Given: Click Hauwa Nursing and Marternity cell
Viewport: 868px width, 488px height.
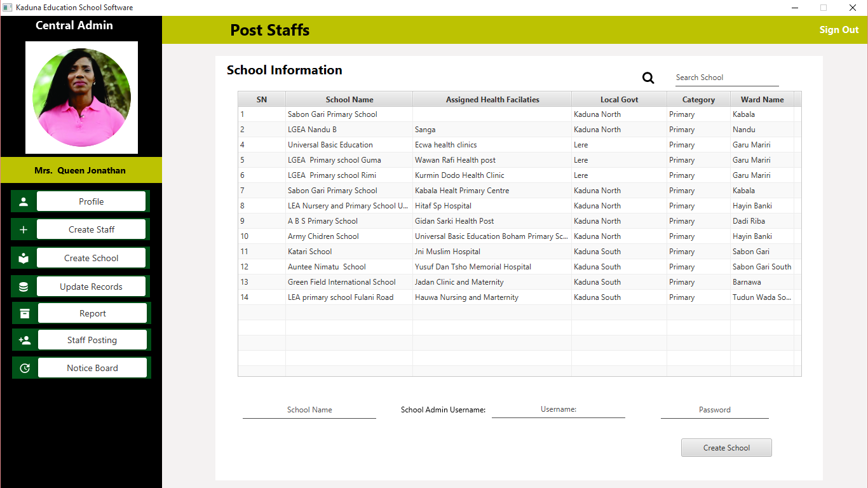Looking at the screenshot, I should pyautogui.click(x=492, y=297).
